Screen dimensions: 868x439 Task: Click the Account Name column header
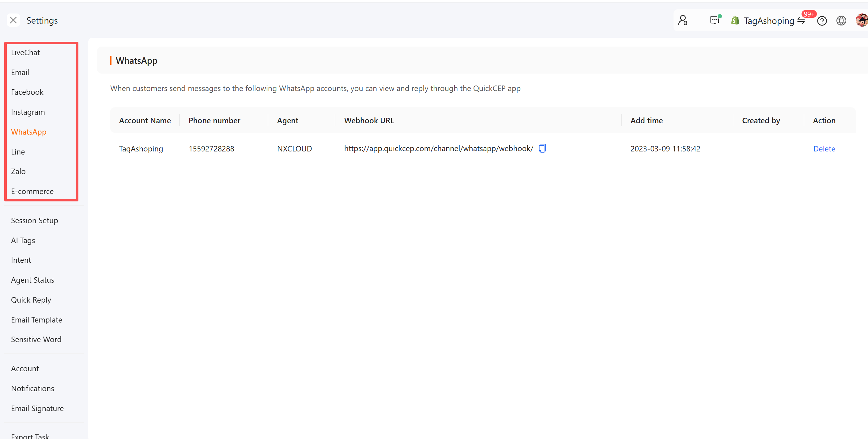click(x=145, y=120)
